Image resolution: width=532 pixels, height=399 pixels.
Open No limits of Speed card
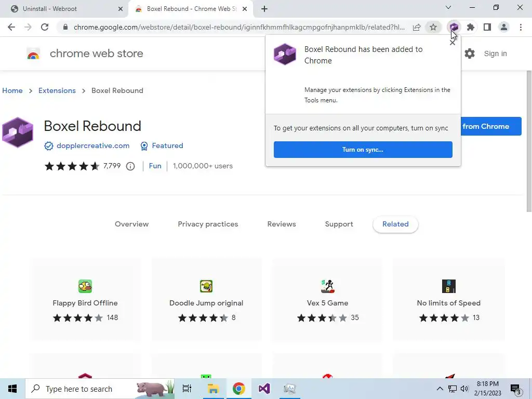tap(448, 300)
